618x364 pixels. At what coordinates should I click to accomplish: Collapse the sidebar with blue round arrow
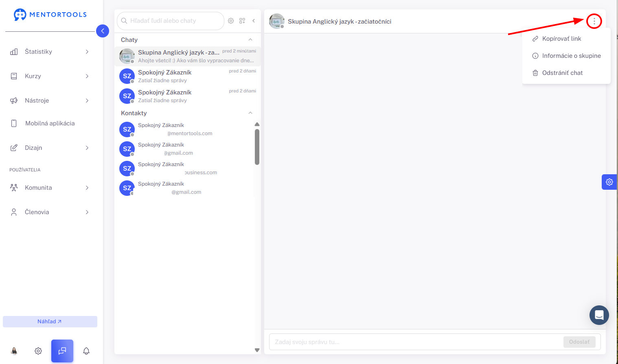103,31
